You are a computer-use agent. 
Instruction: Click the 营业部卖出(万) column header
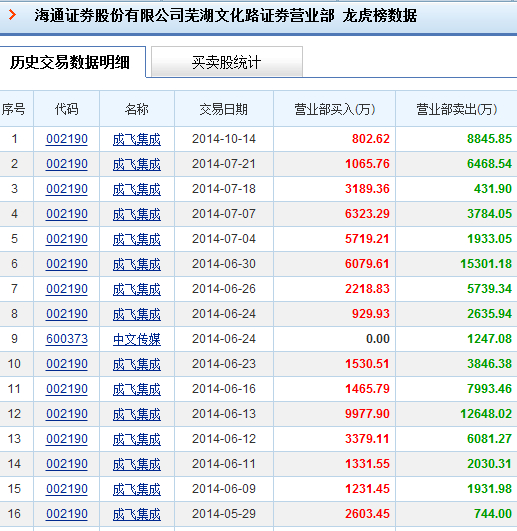pyautogui.click(x=456, y=109)
